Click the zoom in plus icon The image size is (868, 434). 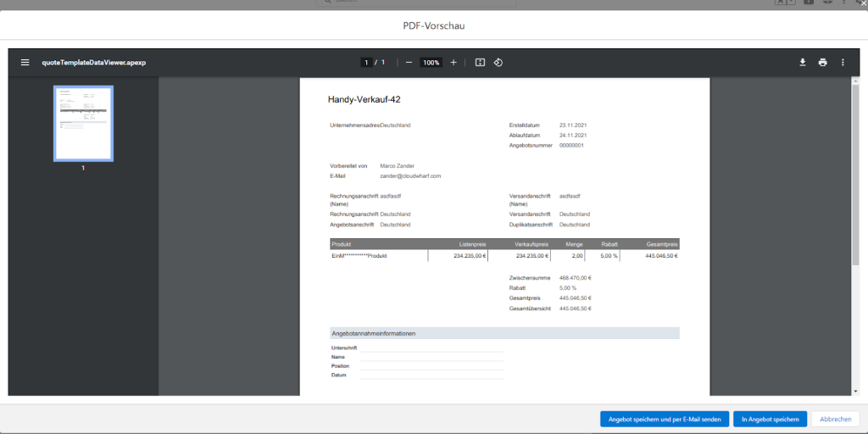pos(453,63)
